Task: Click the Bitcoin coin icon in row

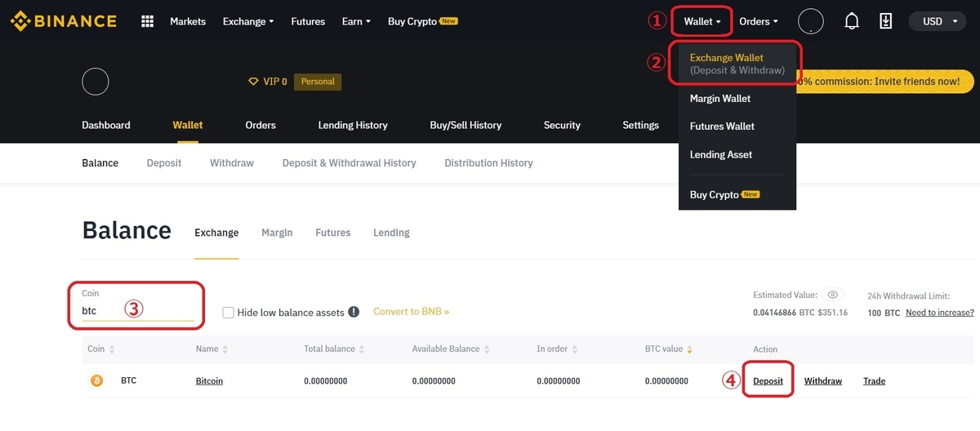Action: [x=96, y=380]
